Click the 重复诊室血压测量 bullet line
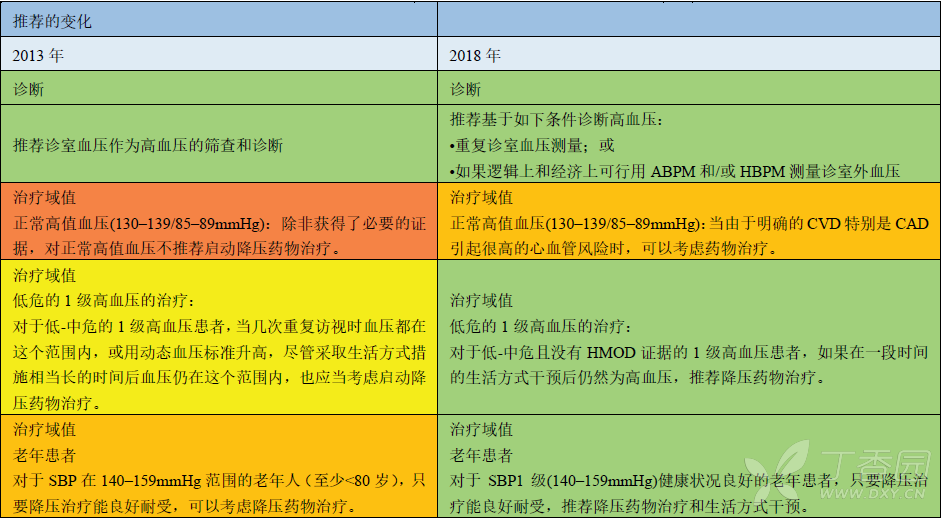Screen dimensions: 942x518 pos(532,145)
